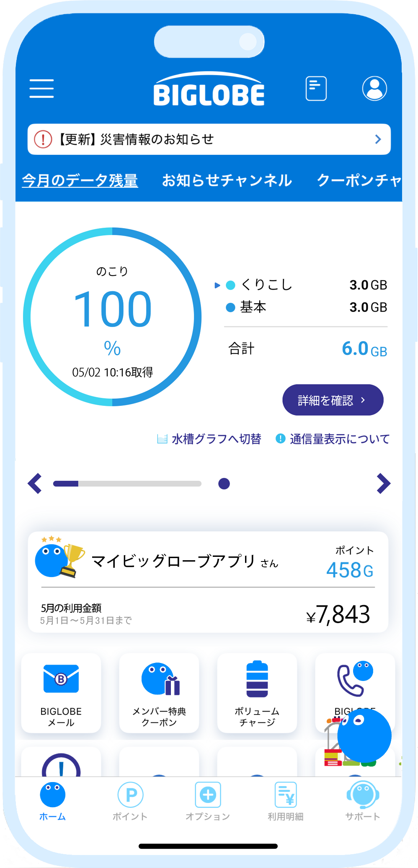Screen dimensions: 418x868
Task: Expand the 災害情報のお知らせ notice banner
Action: click(x=209, y=139)
